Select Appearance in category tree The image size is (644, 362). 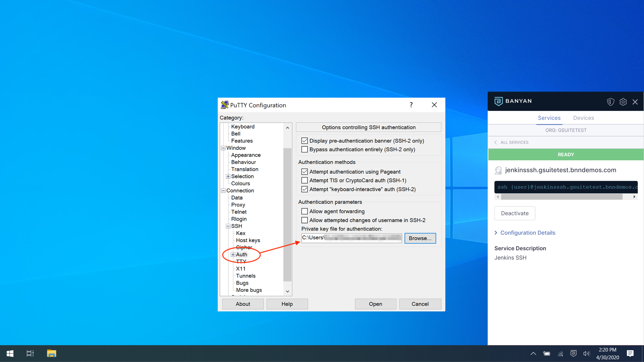(x=245, y=155)
